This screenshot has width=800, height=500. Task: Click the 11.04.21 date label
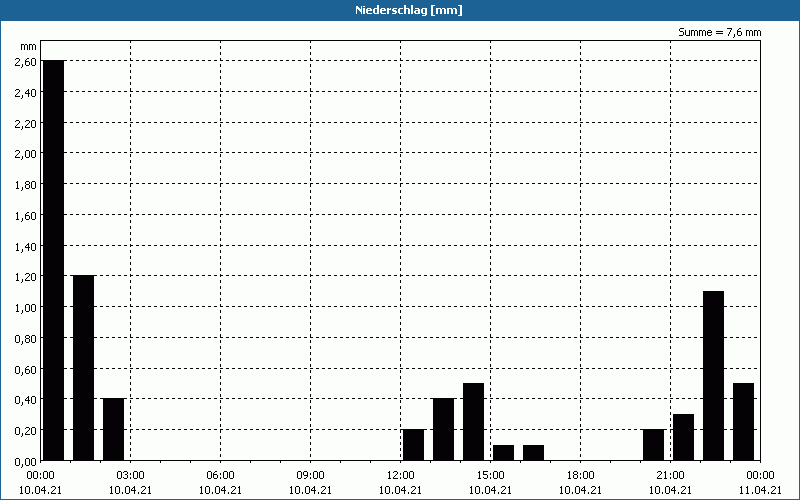click(760, 490)
